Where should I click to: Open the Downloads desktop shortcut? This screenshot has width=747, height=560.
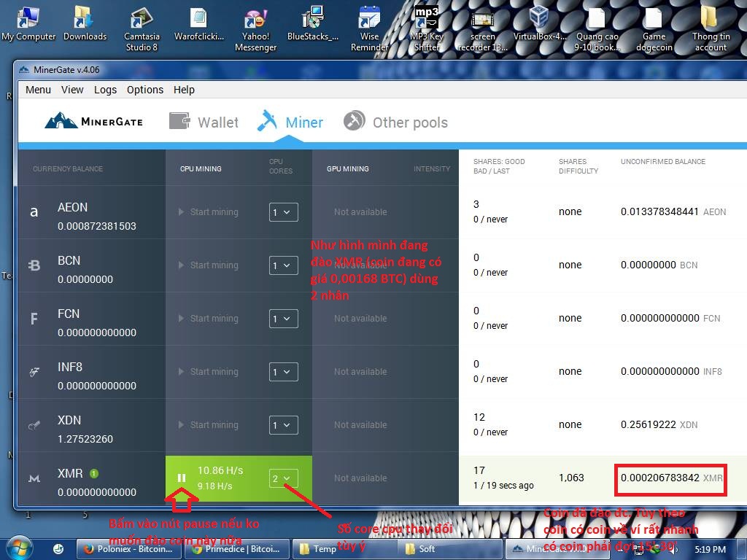click(85, 23)
